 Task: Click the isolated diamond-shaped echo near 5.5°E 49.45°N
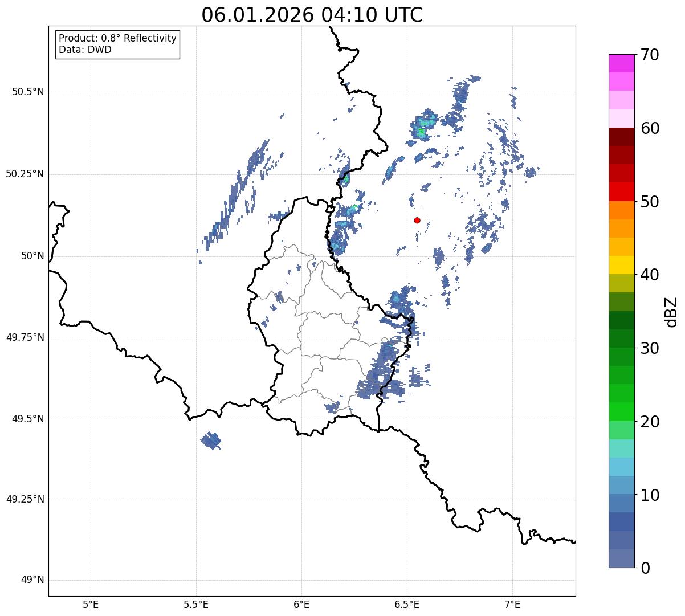click(x=211, y=440)
